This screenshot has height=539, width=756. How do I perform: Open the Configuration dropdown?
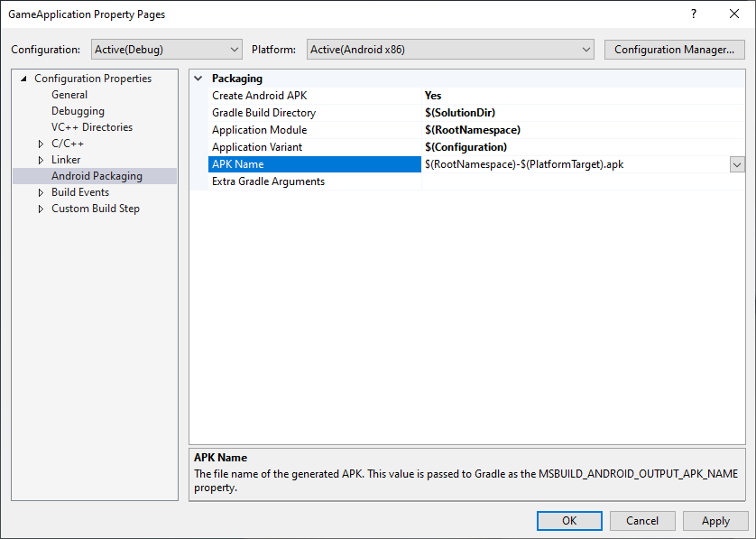click(x=167, y=50)
